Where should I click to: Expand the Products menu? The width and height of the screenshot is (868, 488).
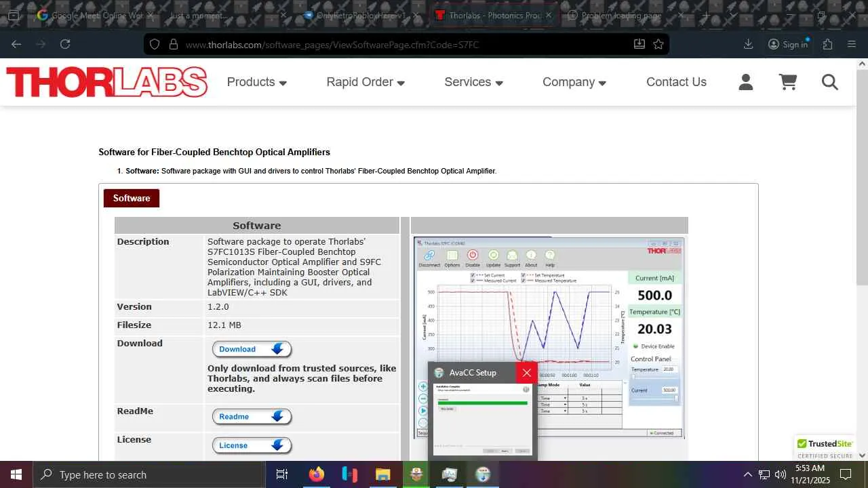click(x=257, y=82)
